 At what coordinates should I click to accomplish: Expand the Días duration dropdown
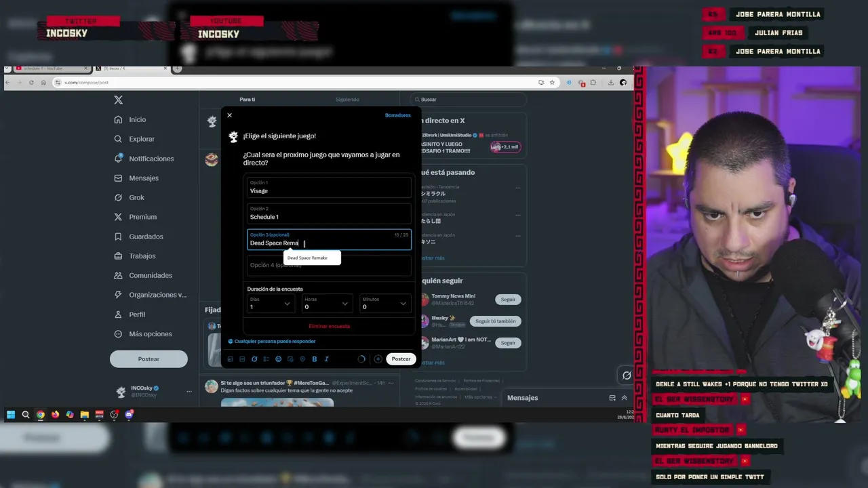pyautogui.click(x=270, y=304)
